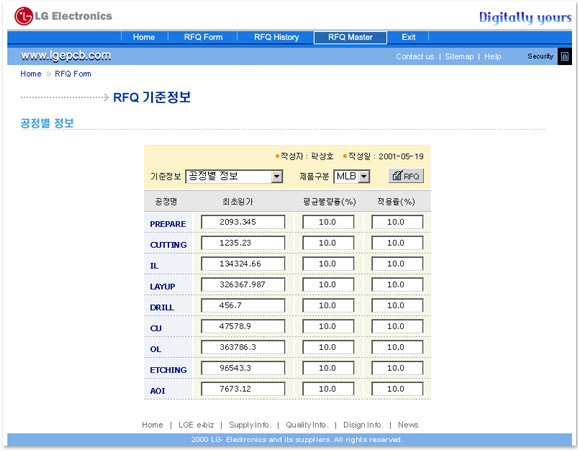Click OL cost field 363786.3

(243, 347)
